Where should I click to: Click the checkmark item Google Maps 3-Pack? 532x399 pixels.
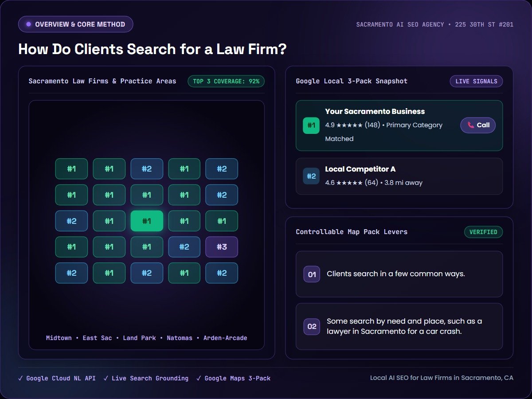[x=233, y=378]
